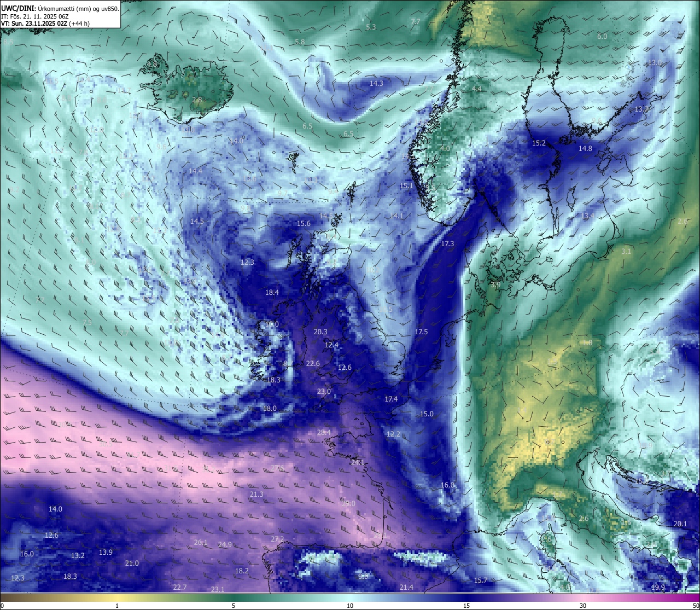
Task: Click the precipitation value 21.0
Action: [132, 563]
